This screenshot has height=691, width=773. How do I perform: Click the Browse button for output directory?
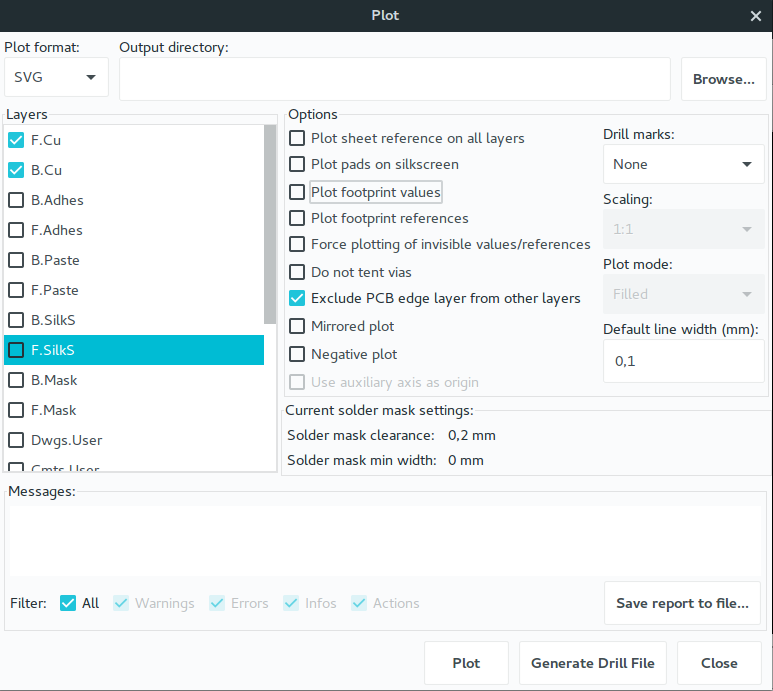[x=724, y=79]
